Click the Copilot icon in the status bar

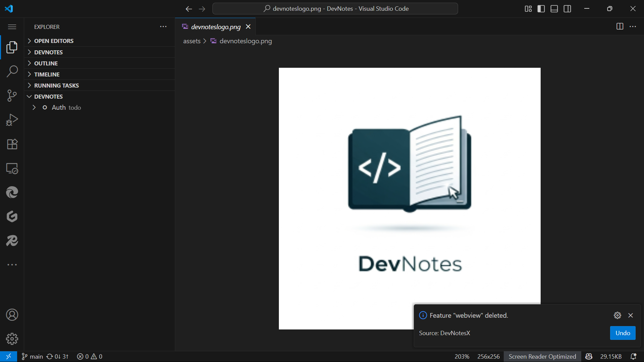pos(589,356)
